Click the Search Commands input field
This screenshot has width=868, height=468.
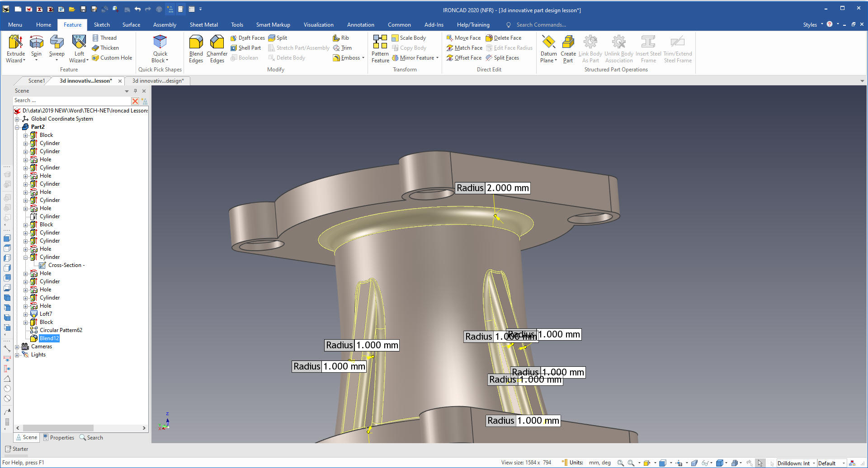coord(541,25)
